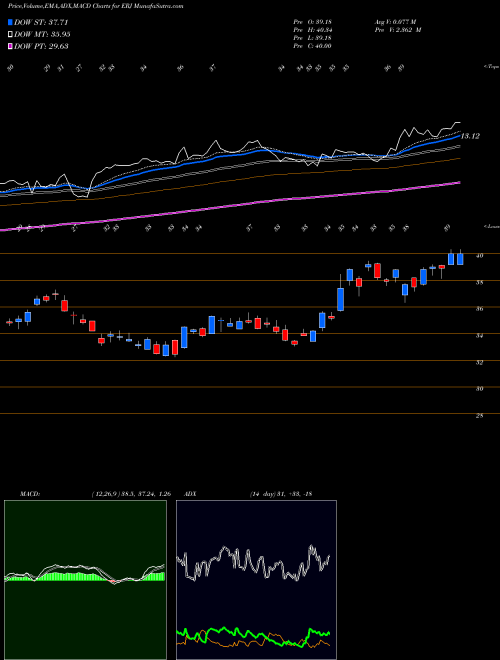Screen dimensions: 500x660
Task: Select the 'DOW ST: 37.71' legend label
Action: [41, 22]
